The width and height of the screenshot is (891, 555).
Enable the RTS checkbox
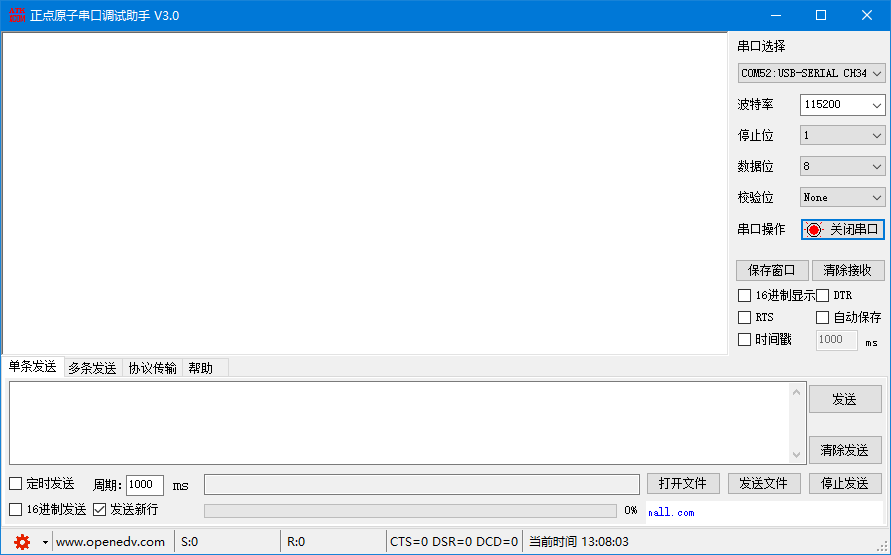(x=744, y=317)
